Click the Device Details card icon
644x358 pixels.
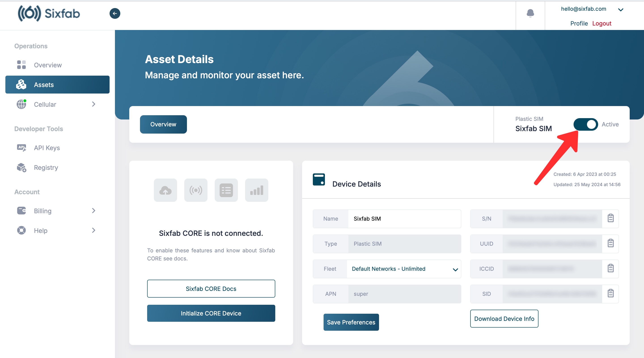pyautogui.click(x=319, y=179)
